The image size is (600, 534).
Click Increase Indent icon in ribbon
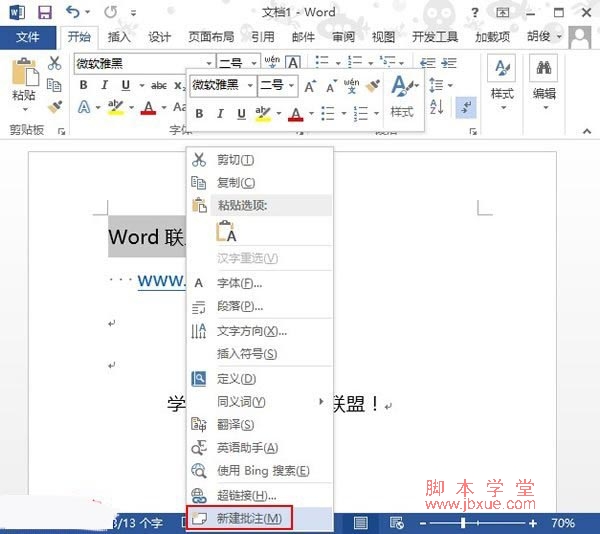(x=449, y=63)
